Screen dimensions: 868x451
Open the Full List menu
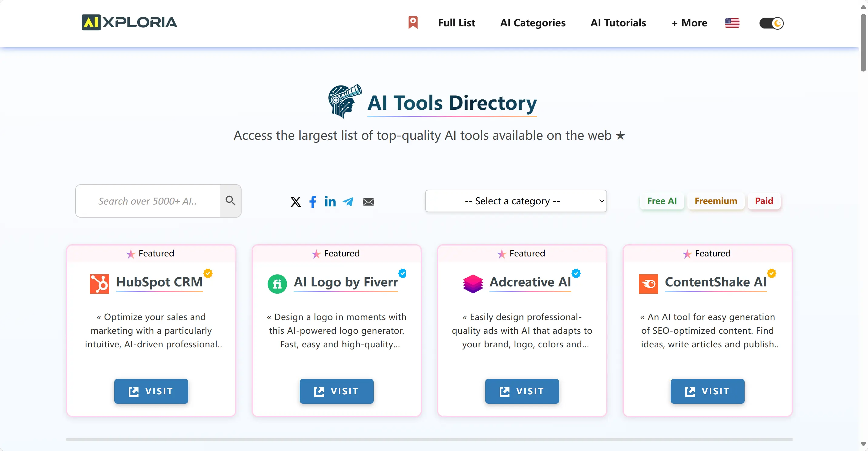pos(456,23)
